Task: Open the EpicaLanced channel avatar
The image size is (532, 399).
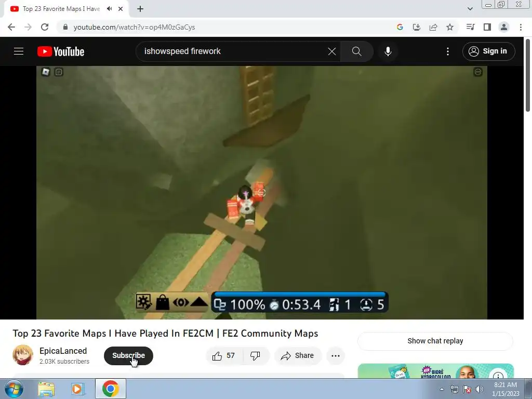Action: 23,355
